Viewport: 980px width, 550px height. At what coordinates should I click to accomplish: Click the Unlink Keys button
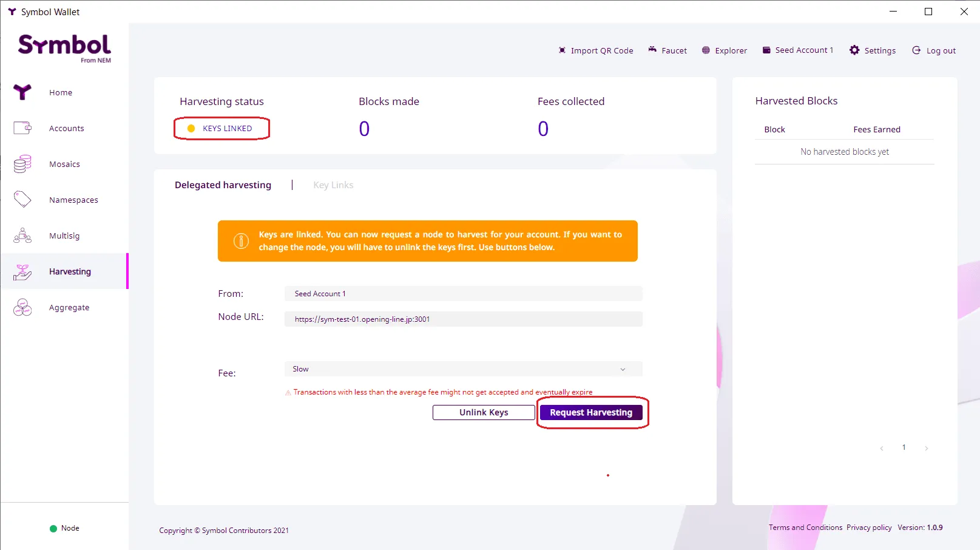click(484, 412)
